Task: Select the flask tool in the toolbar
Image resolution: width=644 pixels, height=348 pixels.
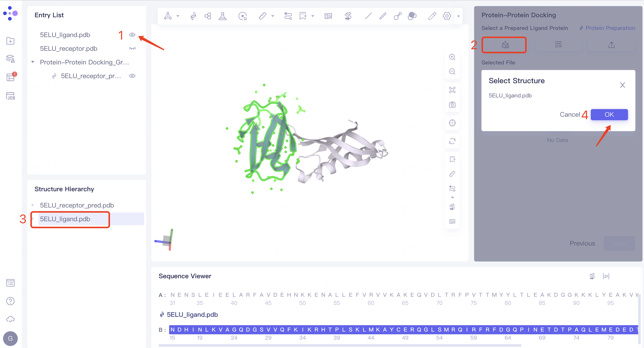Action: tap(222, 16)
